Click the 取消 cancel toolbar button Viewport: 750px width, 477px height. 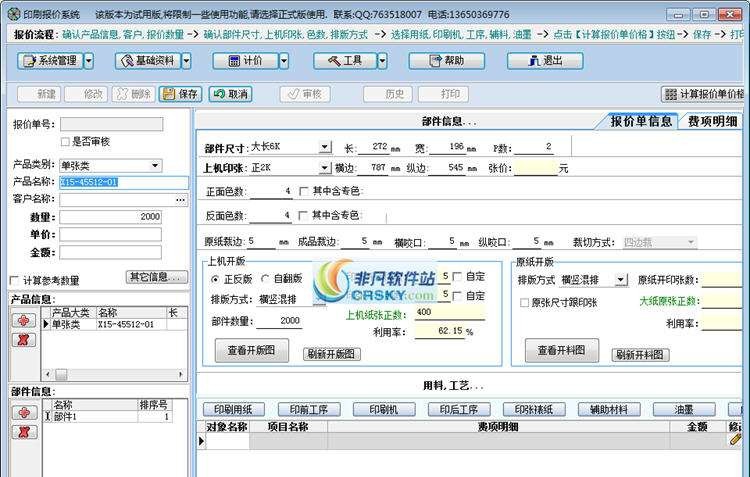(230, 94)
